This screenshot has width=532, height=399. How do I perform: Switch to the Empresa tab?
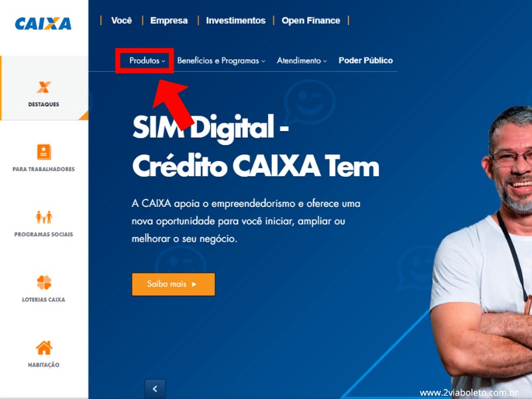pos(169,21)
